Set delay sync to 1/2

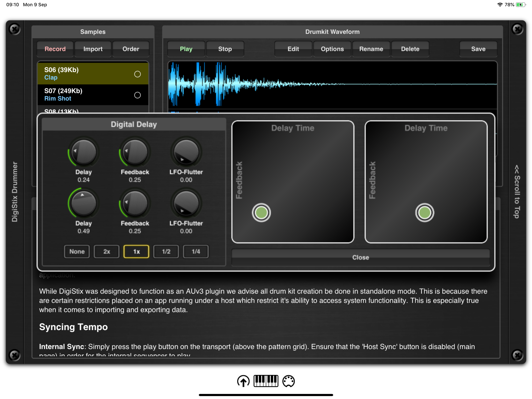coord(166,252)
